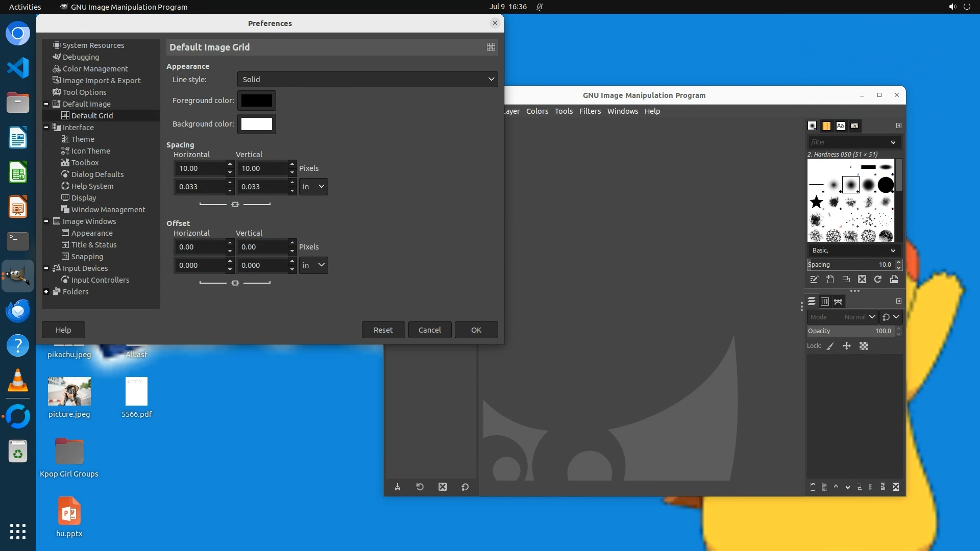Image resolution: width=980 pixels, height=551 pixels.
Task: Open the Line style dropdown
Action: (x=367, y=80)
